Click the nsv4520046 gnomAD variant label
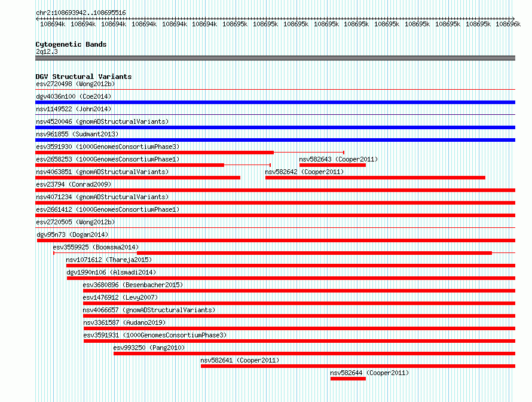Image resolution: width=532 pixels, height=402 pixels. pyautogui.click(x=102, y=121)
